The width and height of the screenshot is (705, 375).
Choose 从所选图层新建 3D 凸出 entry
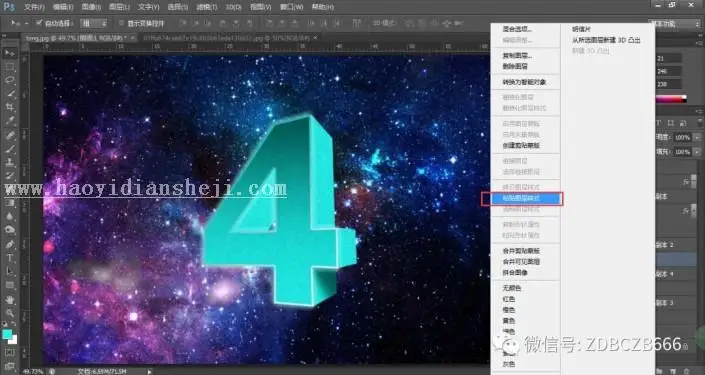(606, 40)
